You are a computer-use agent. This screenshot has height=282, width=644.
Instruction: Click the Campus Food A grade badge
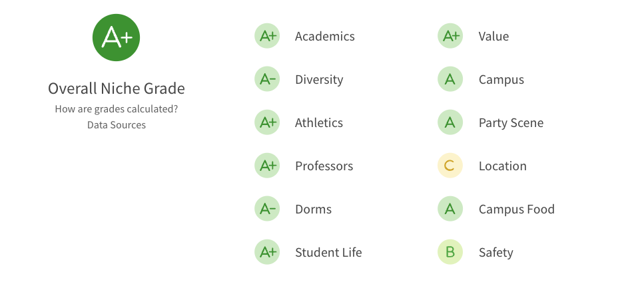[450, 209]
